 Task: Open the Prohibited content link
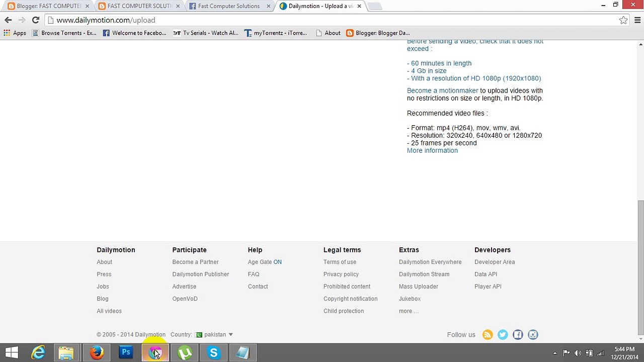347,287
